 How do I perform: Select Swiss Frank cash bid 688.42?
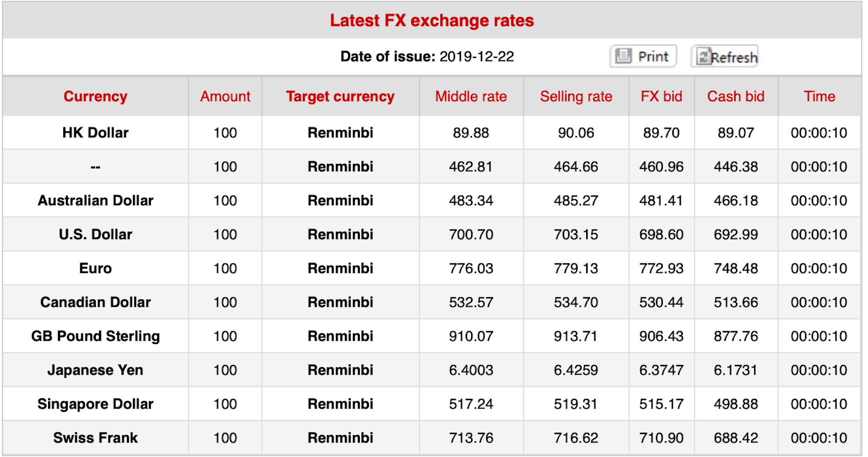tap(736, 437)
